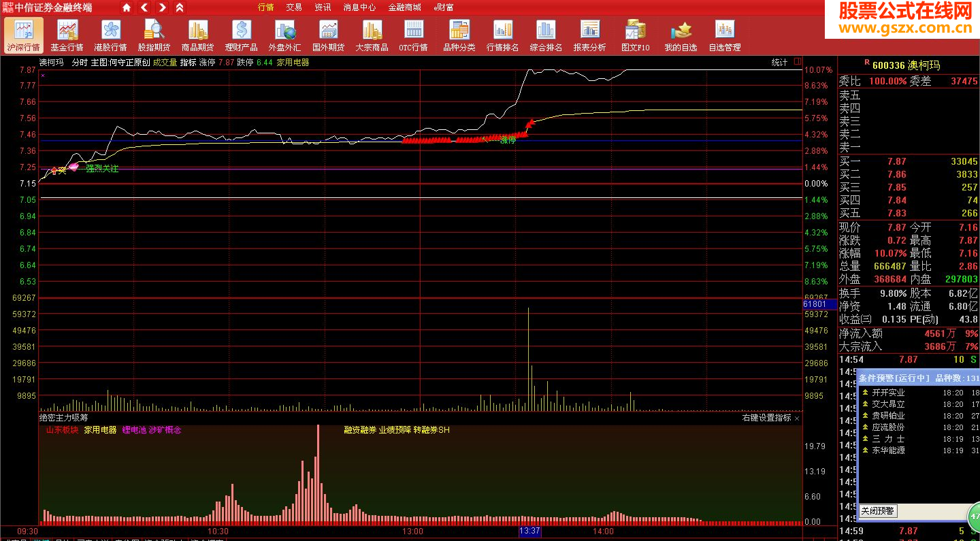Click 转融券SH tag
Screen dimensions: 980x541
point(431,430)
